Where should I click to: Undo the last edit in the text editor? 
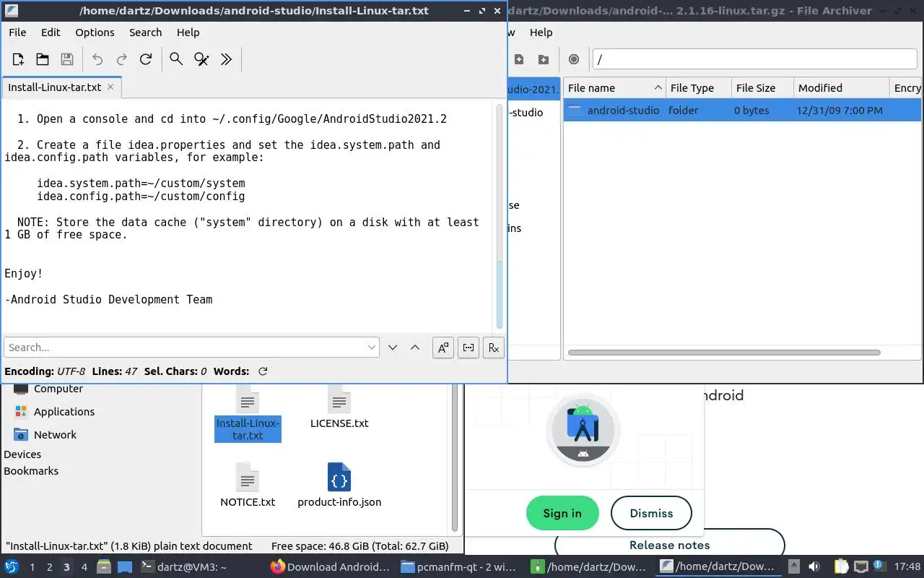tap(97, 59)
